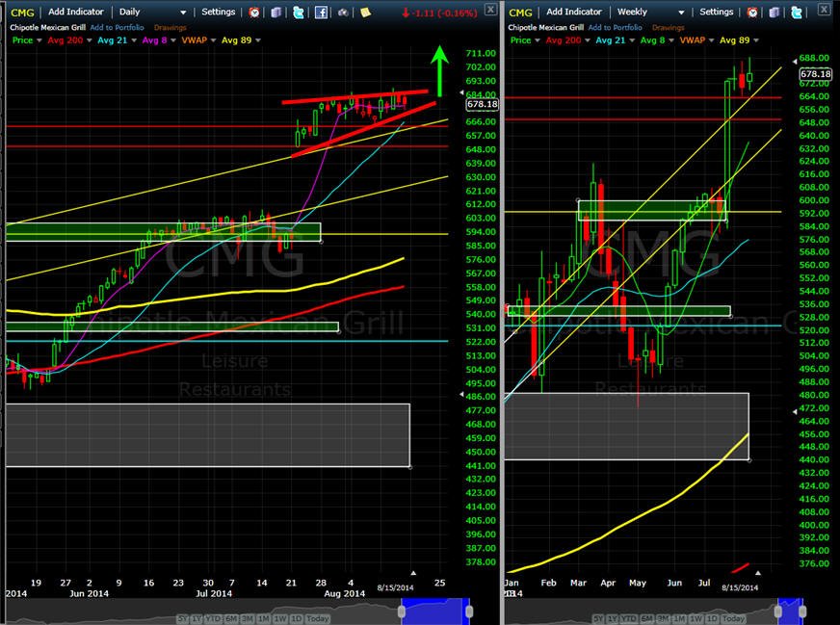Image resolution: width=840 pixels, height=625 pixels.
Task: Click Today button in Daily chart
Action: [318, 618]
